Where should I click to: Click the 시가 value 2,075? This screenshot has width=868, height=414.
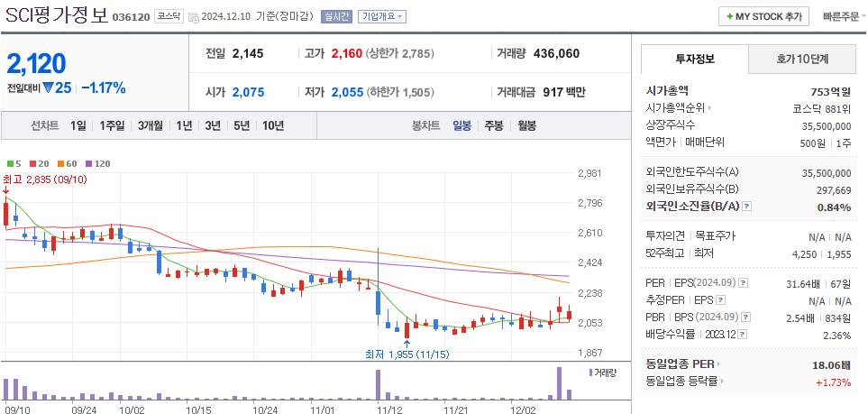point(248,92)
